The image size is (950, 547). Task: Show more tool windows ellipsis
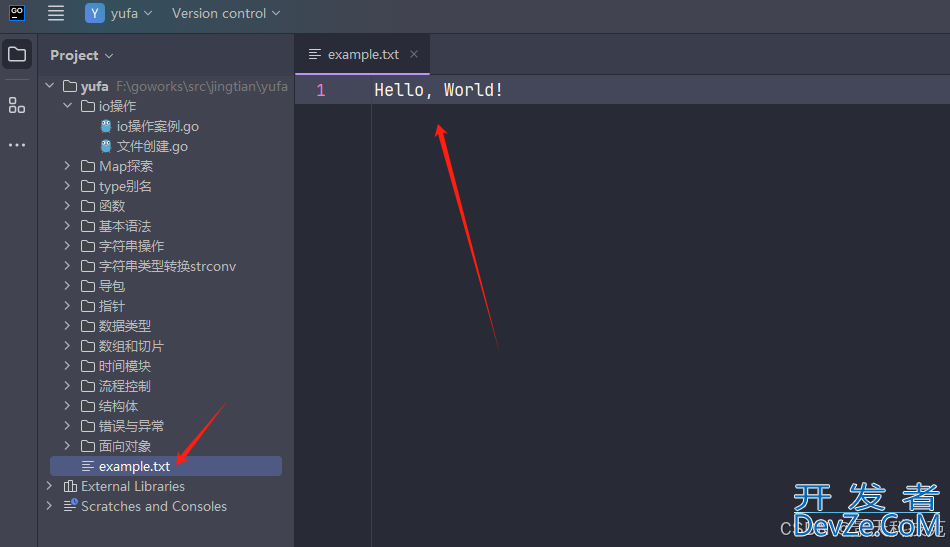pos(17,145)
